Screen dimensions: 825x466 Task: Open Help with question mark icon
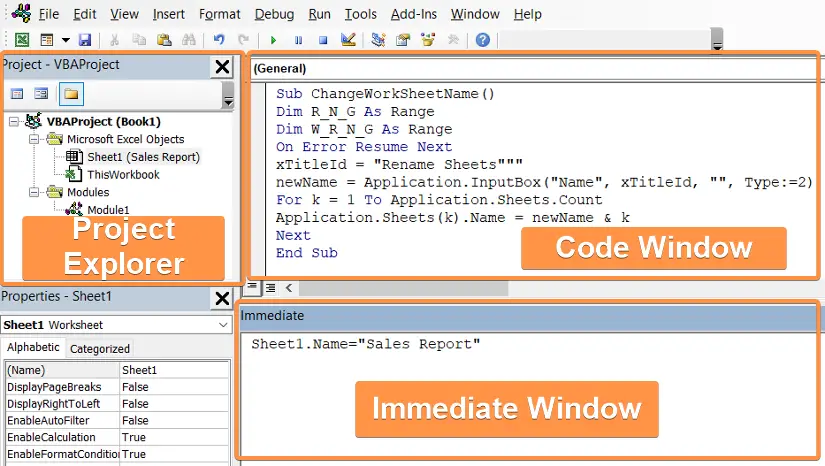point(482,39)
